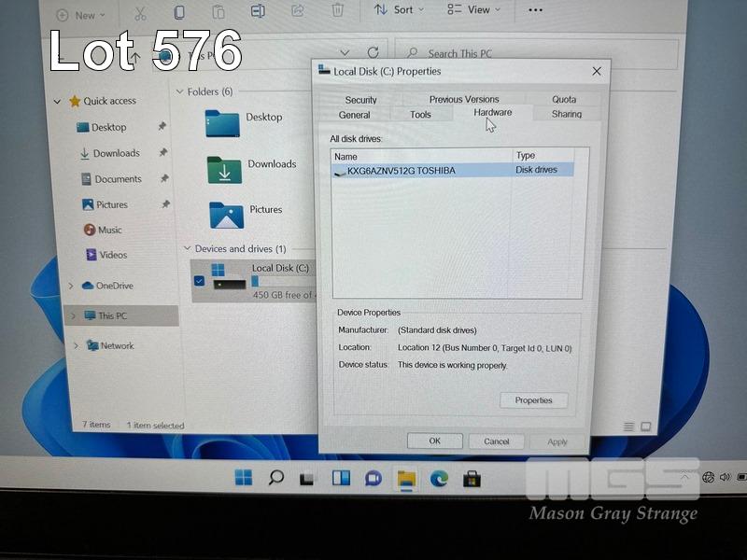Toggle the Local Disk (C:) selection checkbox
Viewport: 747px width, 560px height.
(199, 280)
